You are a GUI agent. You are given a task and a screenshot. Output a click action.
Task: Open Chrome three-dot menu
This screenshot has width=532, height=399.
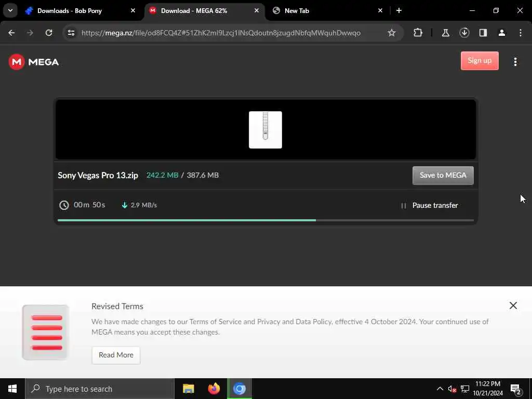pos(521,33)
